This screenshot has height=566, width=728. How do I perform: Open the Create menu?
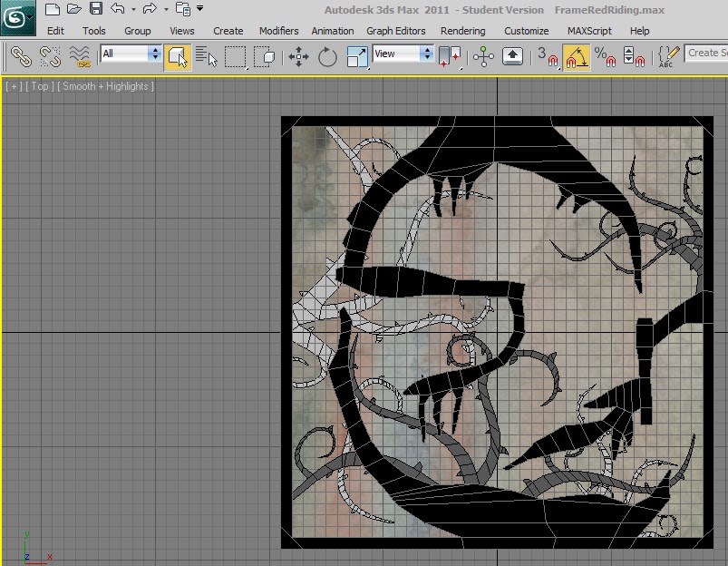pyautogui.click(x=228, y=31)
